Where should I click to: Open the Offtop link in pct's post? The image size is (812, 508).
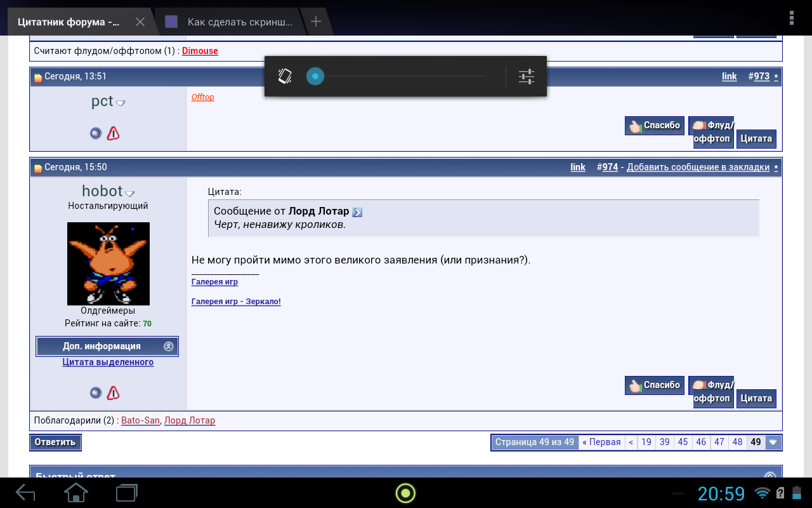(x=203, y=97)
